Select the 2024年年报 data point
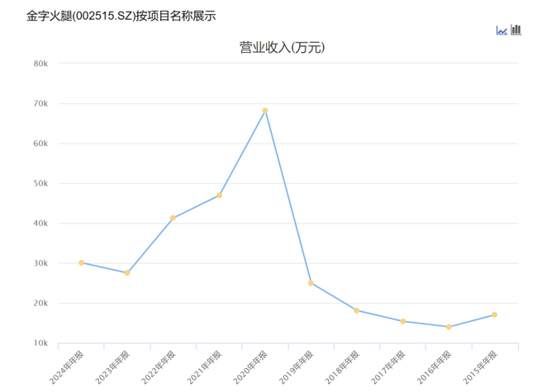This screenshot has height=392, width=551. click(x=82, y=262)
